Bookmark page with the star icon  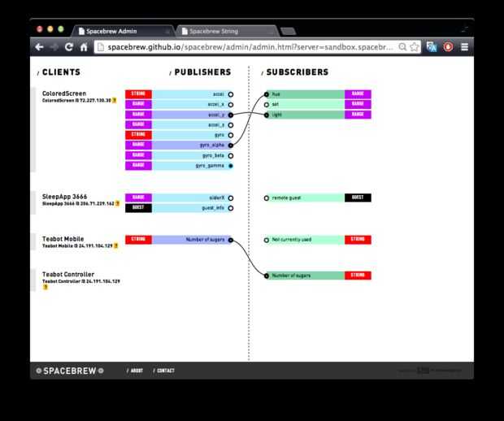click(x=415, y=47)
